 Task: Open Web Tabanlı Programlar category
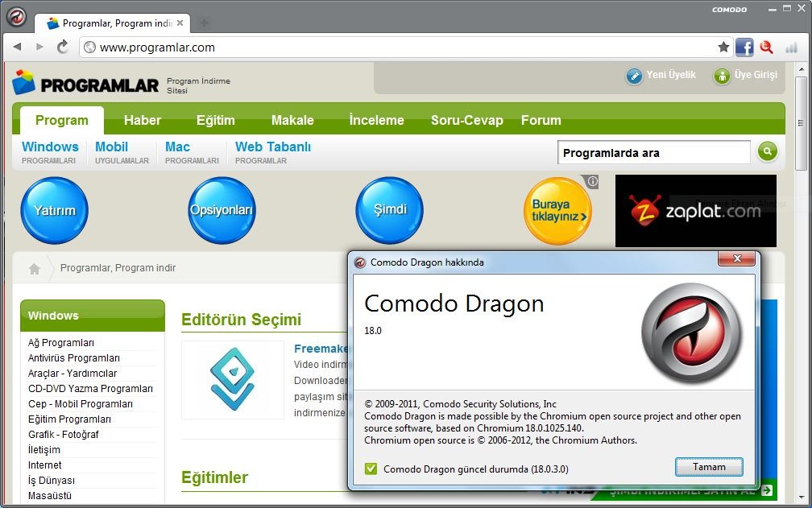click(x=273, y=153)
